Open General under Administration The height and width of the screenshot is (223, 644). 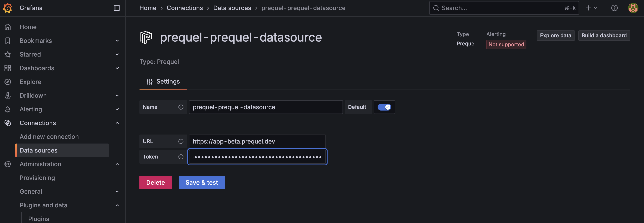tap(31, 192)
